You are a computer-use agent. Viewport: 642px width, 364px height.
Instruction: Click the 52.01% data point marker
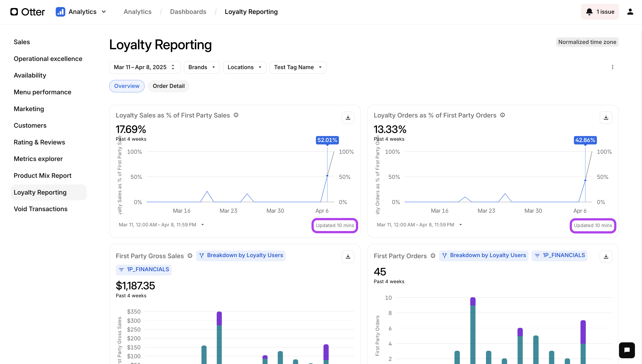327,176
